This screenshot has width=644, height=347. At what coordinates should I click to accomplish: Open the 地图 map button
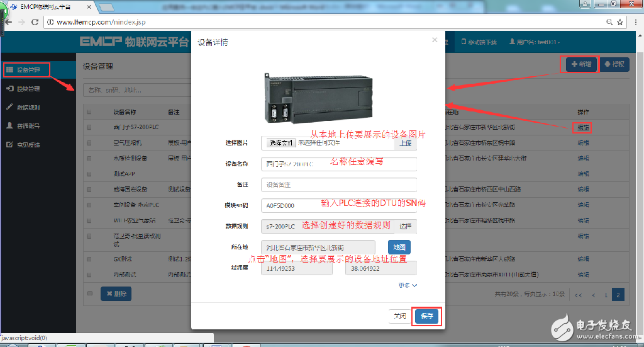(399, 247)
